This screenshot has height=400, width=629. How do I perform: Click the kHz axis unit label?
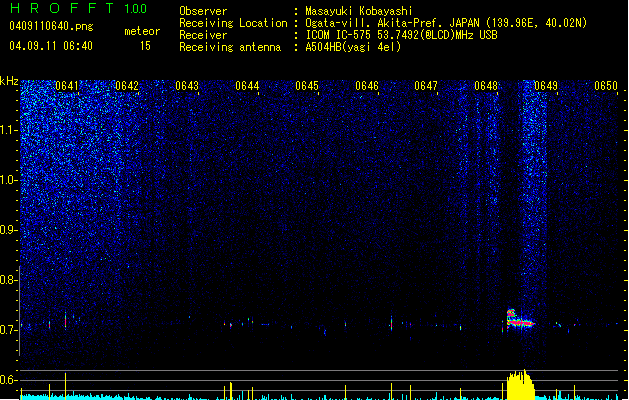[x=9, y=81]
